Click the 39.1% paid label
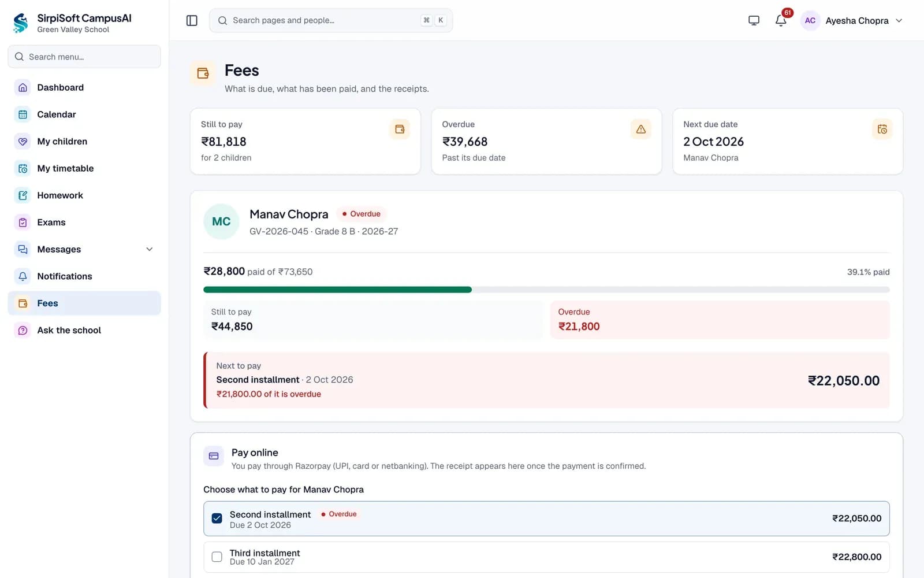The image size is (924, 578). coord(868,272)
